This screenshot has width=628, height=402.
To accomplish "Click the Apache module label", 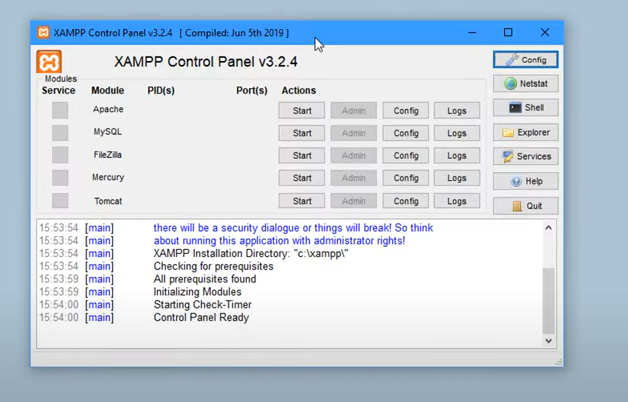I will pyautogui.click(x=108, y=109).
